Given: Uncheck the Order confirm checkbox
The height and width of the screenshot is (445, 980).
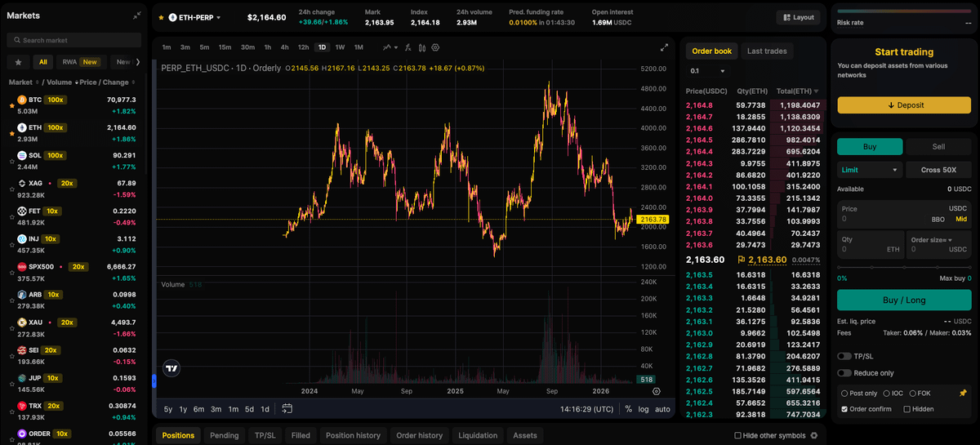Looking at the screenshot, I should pyautogui.click(x=844, y=409).
